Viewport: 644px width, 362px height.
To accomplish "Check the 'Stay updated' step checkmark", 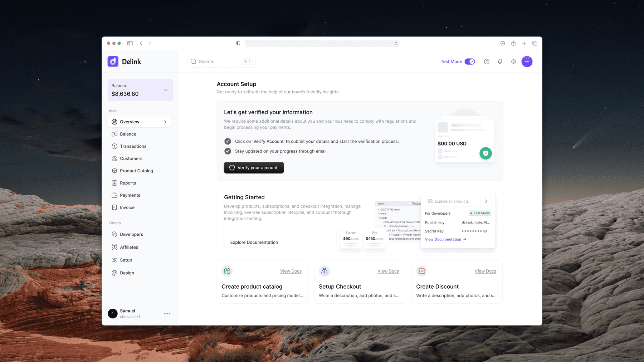I will [x=228, y=151].
